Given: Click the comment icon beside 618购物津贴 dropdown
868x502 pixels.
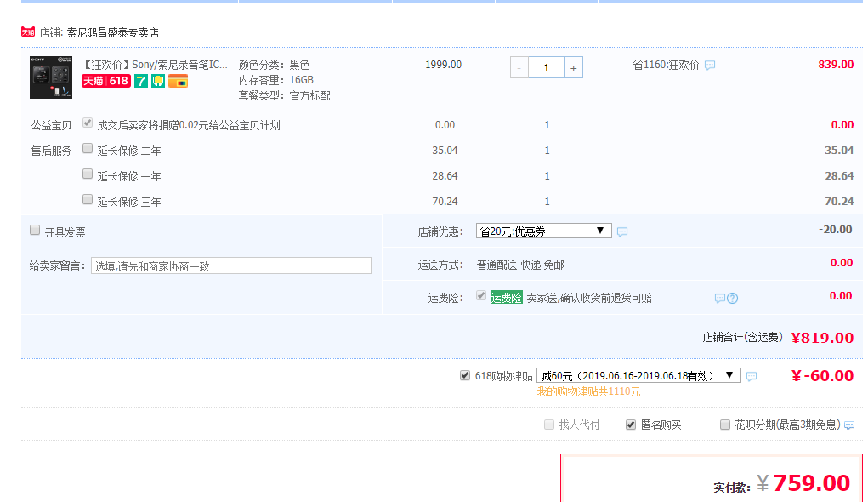Looking at the screenshot, I should tap(752, 376).
